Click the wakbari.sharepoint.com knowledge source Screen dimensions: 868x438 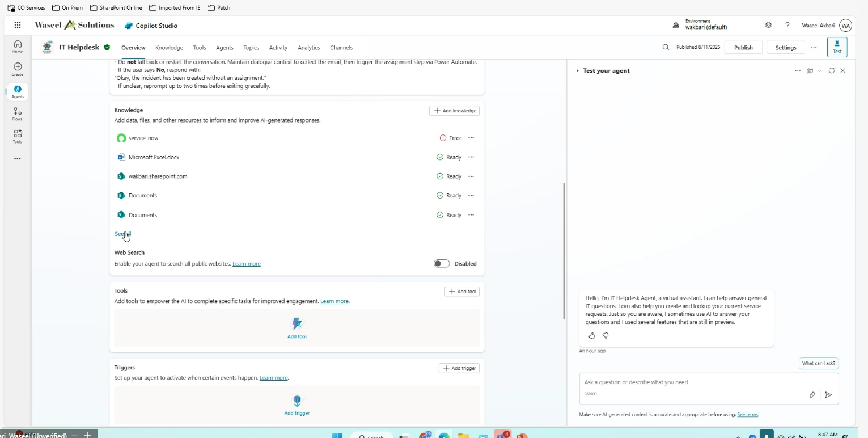[158, 176]
